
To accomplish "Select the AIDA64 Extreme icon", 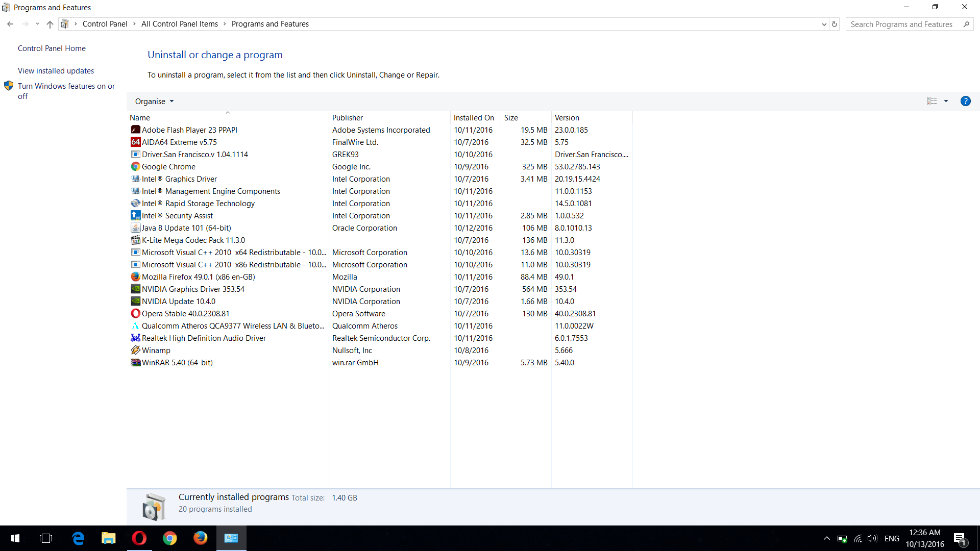I will pos(135,142).
